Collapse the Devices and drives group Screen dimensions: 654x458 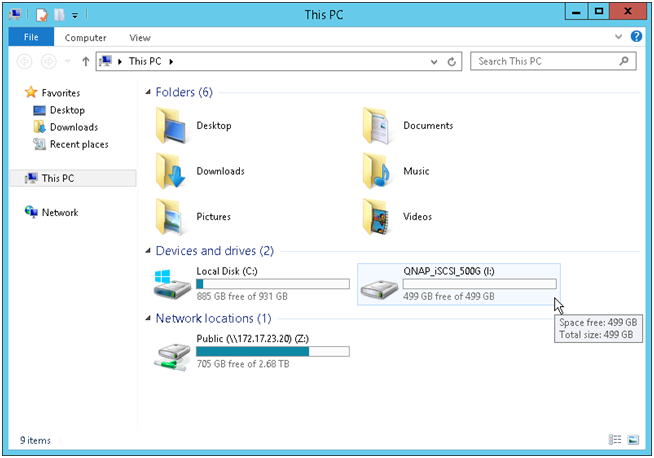148,251
